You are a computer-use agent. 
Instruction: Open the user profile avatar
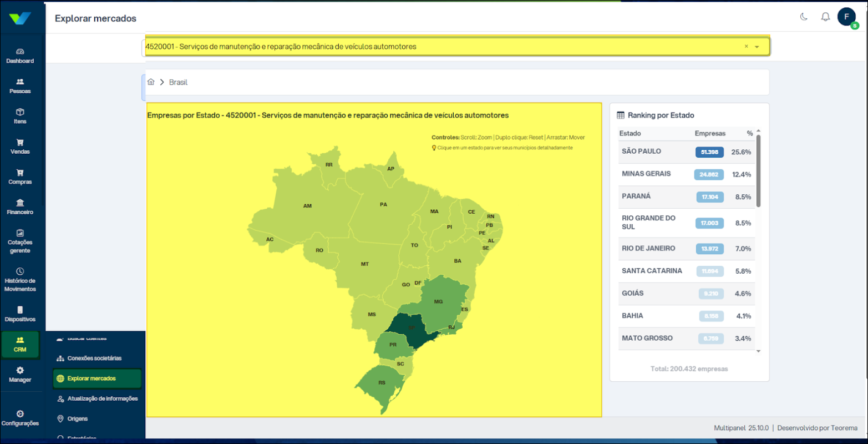pos(846,17)
